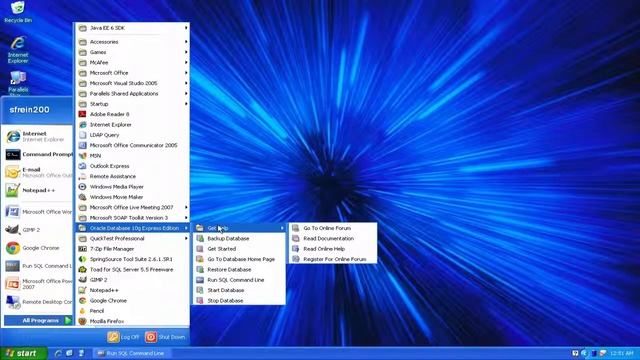Launch 7-Zip File Manager
The height and width of the screenshot is (360, 640).
pyautogui.click(x=133, y=249)
